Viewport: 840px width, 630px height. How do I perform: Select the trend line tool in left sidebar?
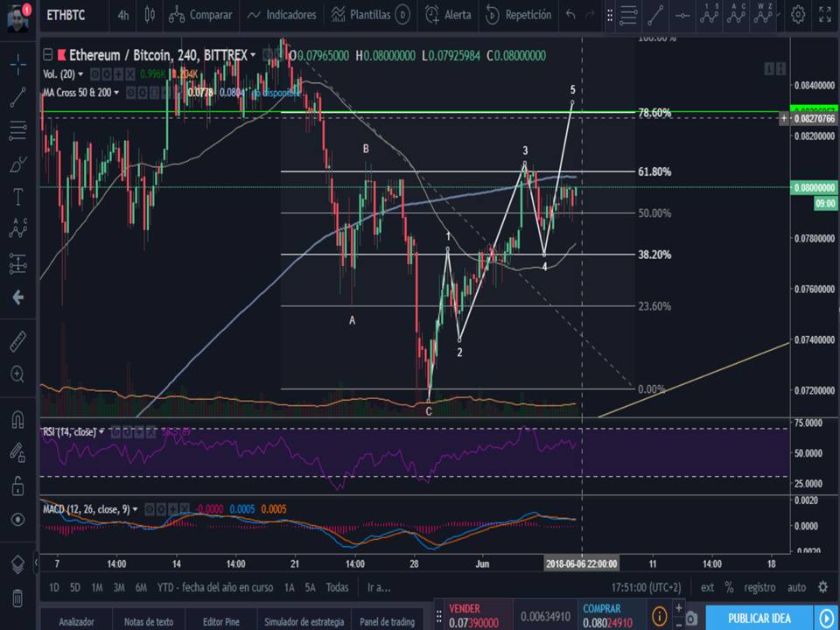click(x=17, y=97)
